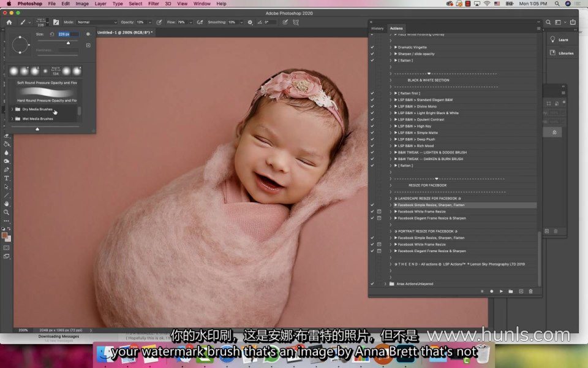Select the Zoom tool in the toolbar
Image resolution: width=588 pixels, height=368 pixels.
(x=7, y=212)
